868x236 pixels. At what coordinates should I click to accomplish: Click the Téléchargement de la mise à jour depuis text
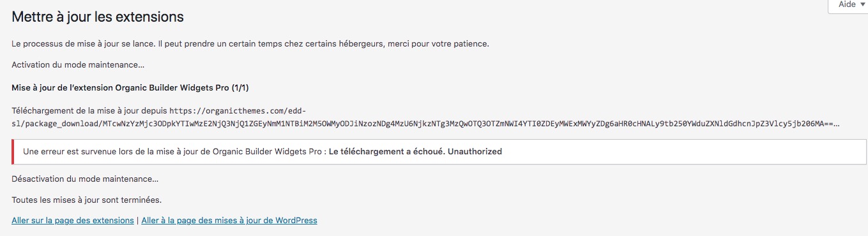pyautogui.click(x=89, y=111)
